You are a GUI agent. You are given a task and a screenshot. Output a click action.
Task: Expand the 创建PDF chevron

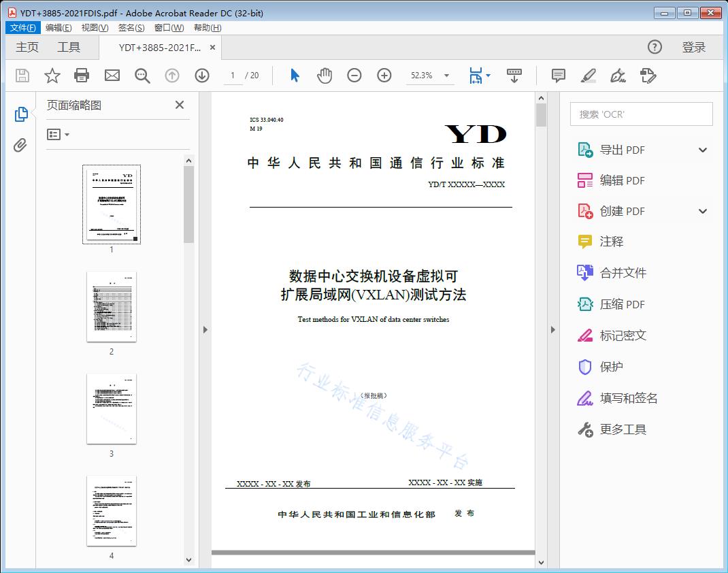tap(702, 211)
